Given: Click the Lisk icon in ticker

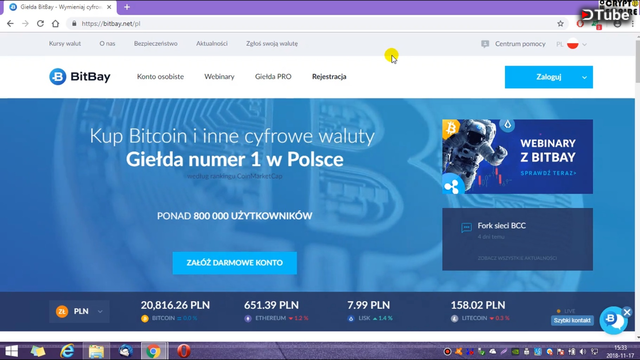Looking at the screenshot, I should click(351, 318).
